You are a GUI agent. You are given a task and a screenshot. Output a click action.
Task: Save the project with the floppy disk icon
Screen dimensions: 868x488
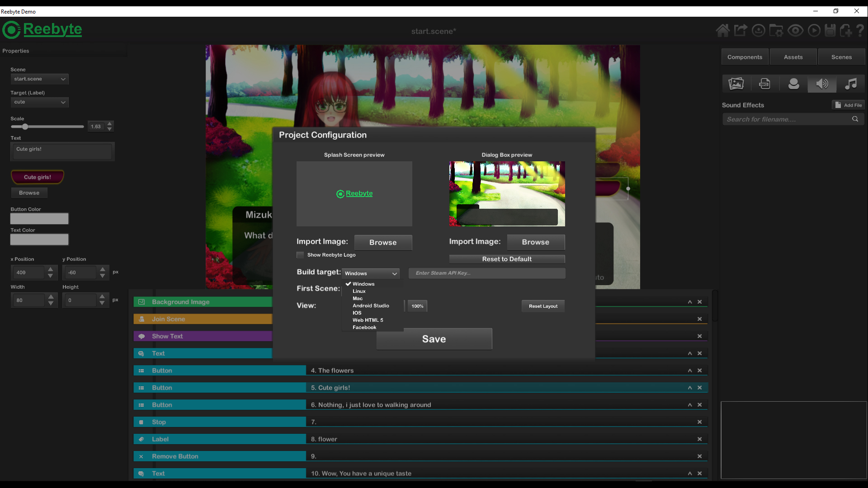(830, 30)
